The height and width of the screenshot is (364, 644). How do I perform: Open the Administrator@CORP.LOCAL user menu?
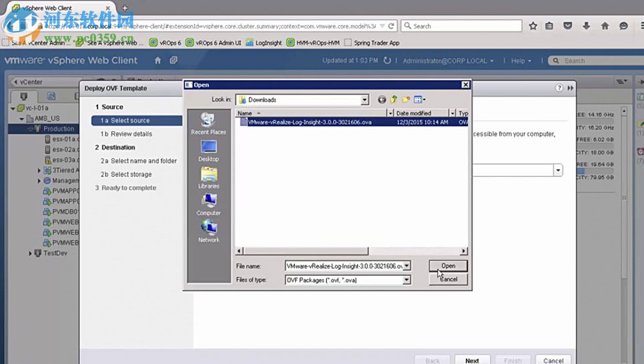click(x=448, y=61)
